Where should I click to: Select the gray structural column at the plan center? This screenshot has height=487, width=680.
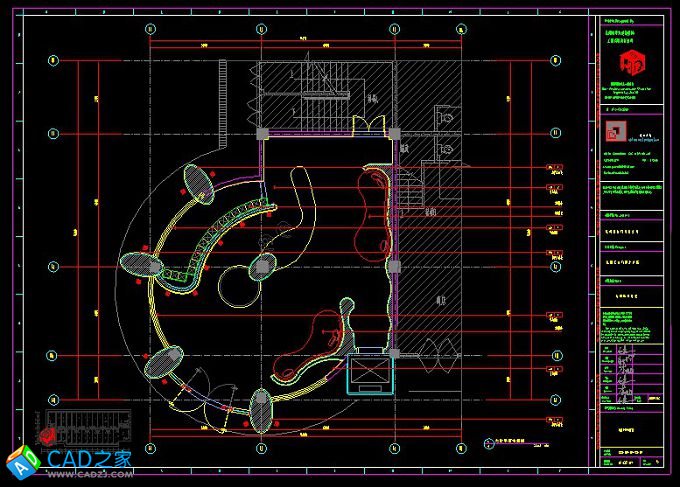tap(262, 265)
